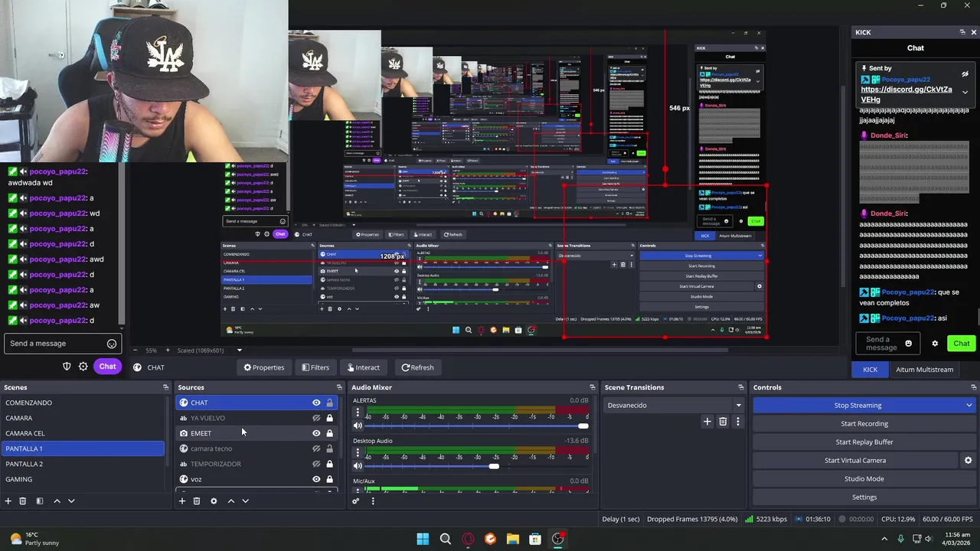This screenshot has width=980, height=551.
Task: Open the system volume tray icon
Action: click(x=929, y=539)
